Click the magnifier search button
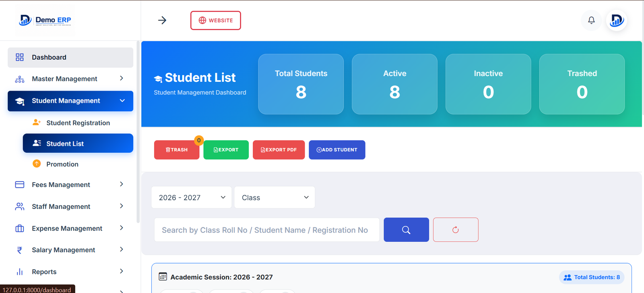 click(x=406, y=230)
